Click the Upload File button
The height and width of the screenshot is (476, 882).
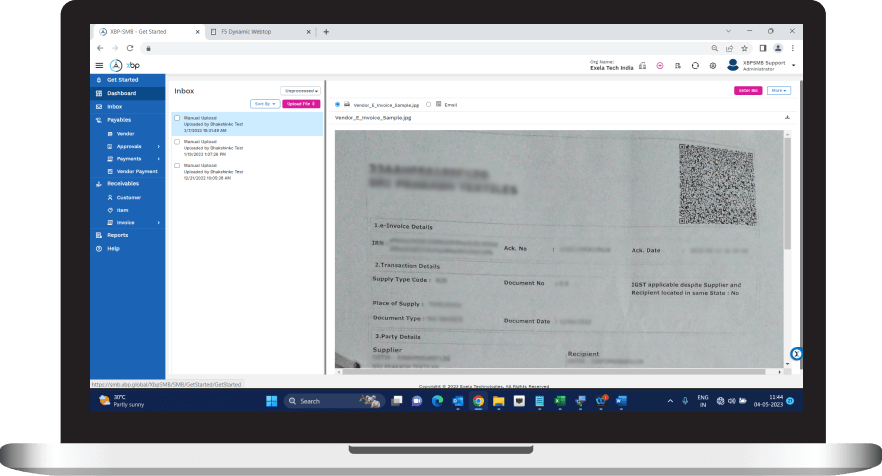(301, 104)
